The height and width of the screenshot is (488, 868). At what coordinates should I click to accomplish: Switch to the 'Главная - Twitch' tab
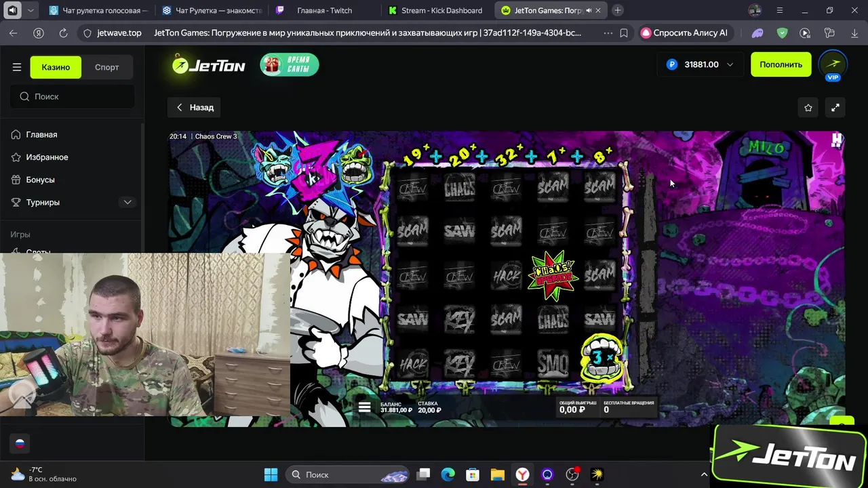click(x=324, y=10)
